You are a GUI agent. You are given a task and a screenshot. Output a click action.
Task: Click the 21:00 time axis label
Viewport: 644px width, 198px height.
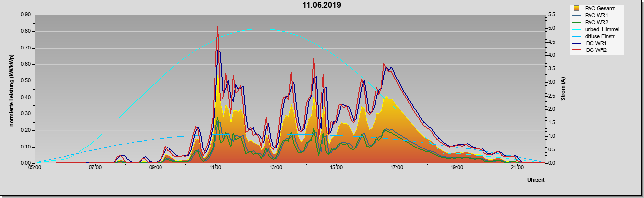click(x=517, y=168)
